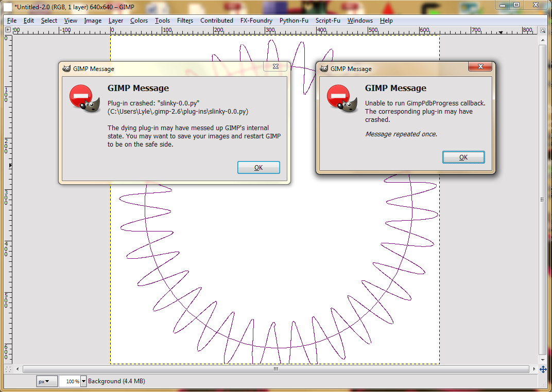Click the vertical scrollbar thumb
This screenshot has width=552, height=392.
[543, 199]
